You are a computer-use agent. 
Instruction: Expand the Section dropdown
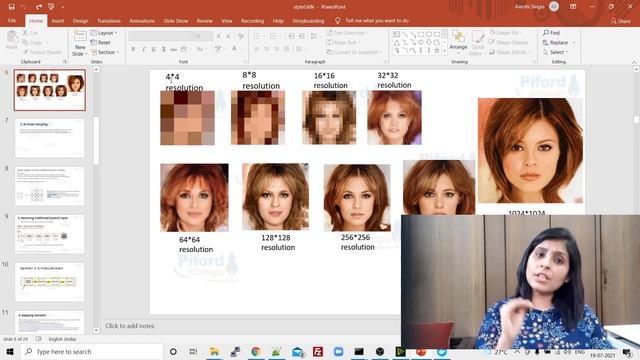click(105, 52)
